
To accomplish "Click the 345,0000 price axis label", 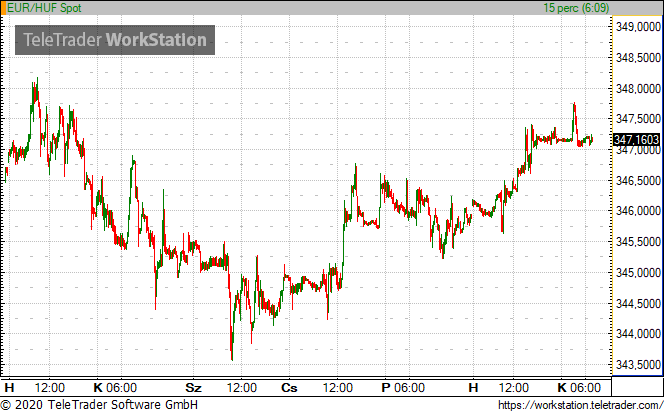I will coord(638,272).
